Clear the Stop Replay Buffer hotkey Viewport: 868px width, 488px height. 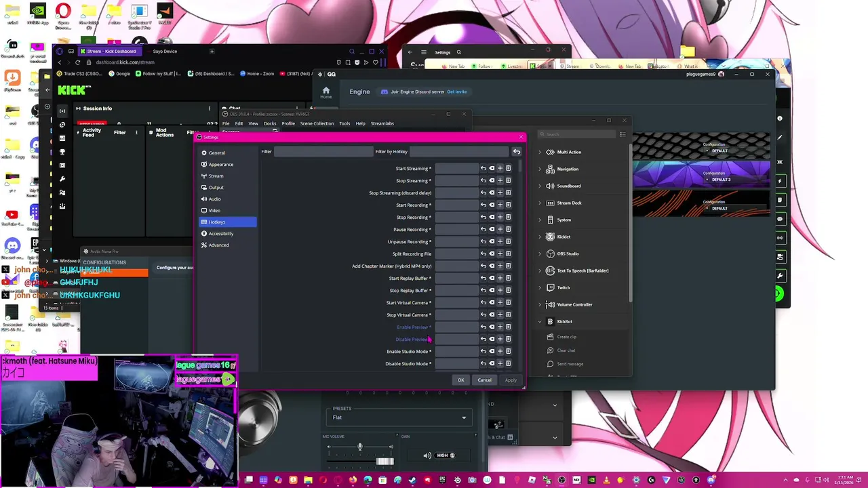tap(492, 290)
